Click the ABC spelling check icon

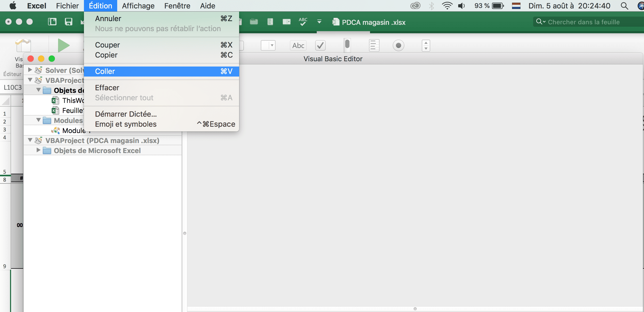click(x=303, y=22)
